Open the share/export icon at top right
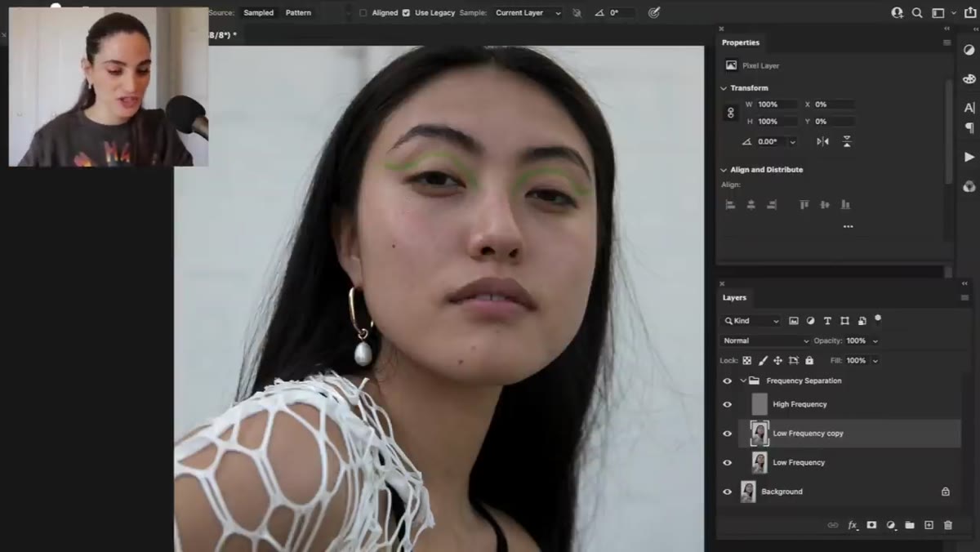 970,13
